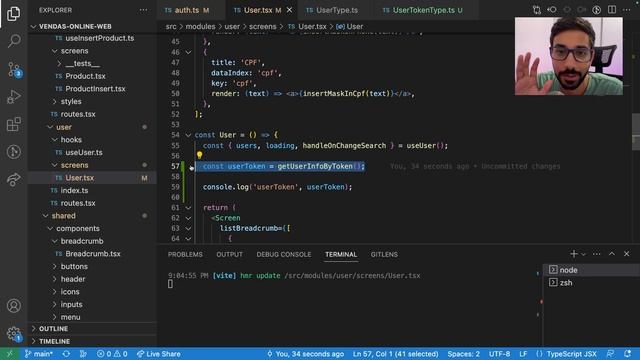
Task: Expand the __tests__ folder
Action: 60,63
